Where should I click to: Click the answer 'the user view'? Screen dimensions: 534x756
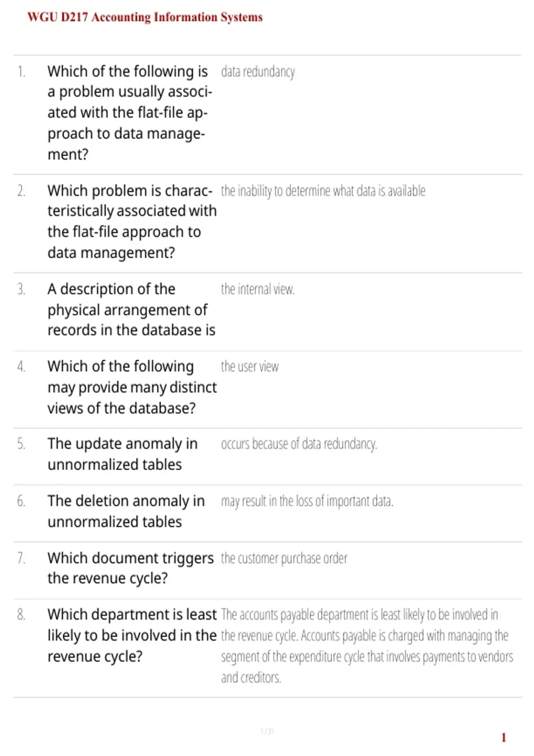(250, 366)
